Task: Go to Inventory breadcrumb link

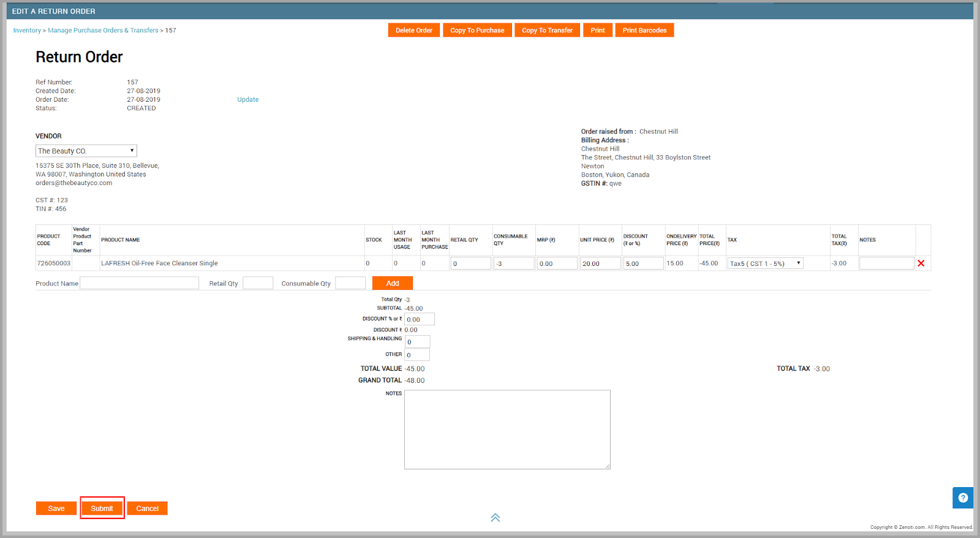Action: coord(27,30)
